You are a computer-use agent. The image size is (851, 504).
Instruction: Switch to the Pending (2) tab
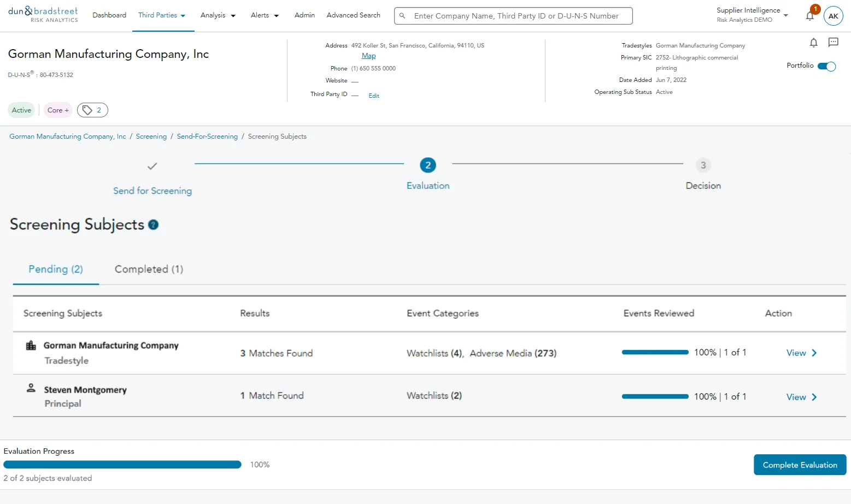56,269
